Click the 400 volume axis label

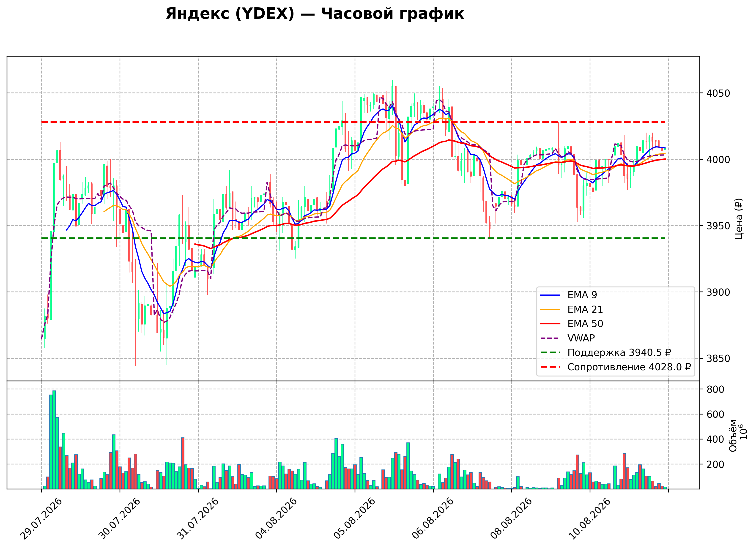tap(715, 439)
